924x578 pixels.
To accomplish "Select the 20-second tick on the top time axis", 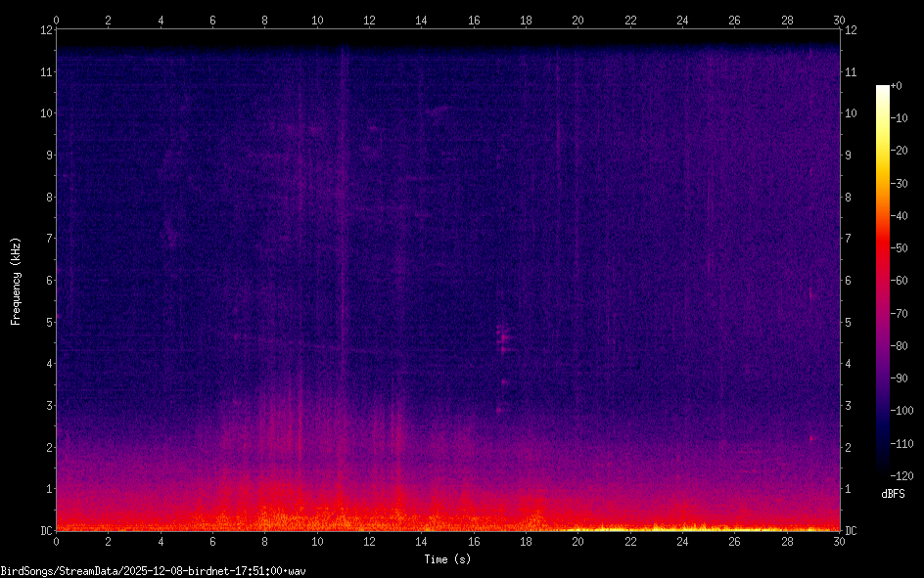I will (577, 20).
